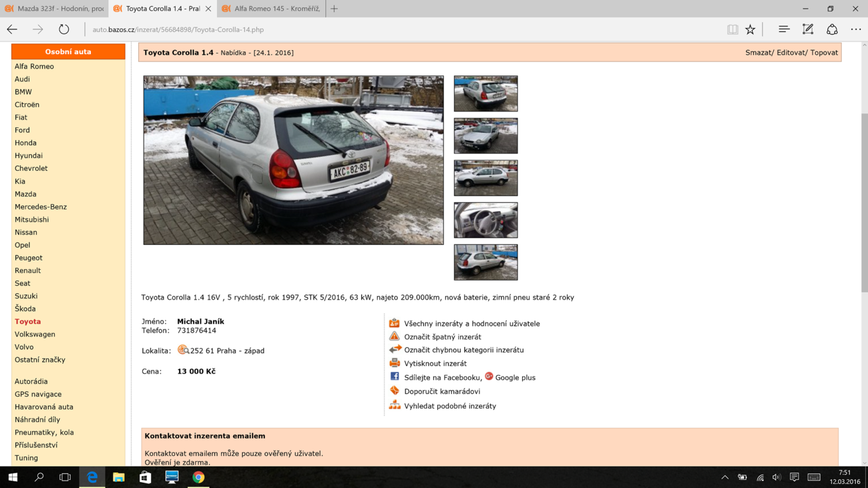
Task: Click the Make a Web Note icon
Action: [808, 29]
